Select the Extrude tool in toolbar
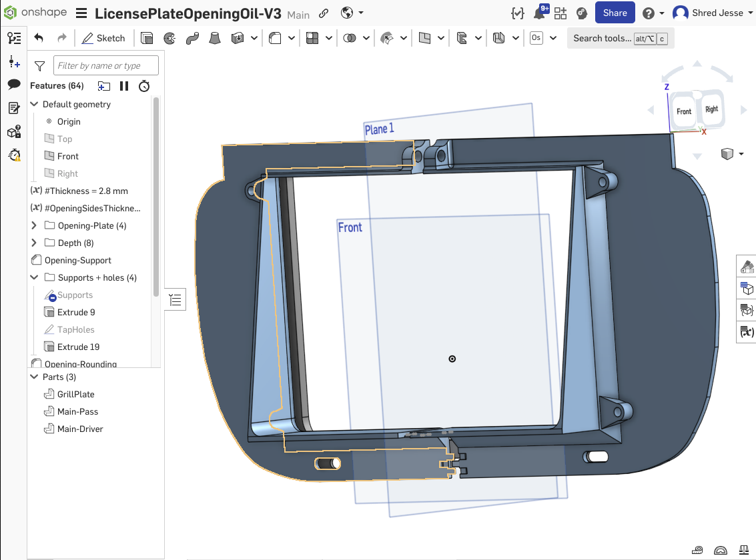The width and height of the screenshot is (756, 560). pyautogui.click(x=147, y=39)
